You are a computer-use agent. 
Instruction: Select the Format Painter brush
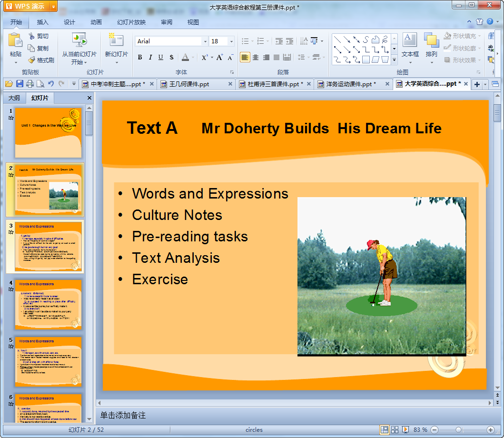click(31, 60)
